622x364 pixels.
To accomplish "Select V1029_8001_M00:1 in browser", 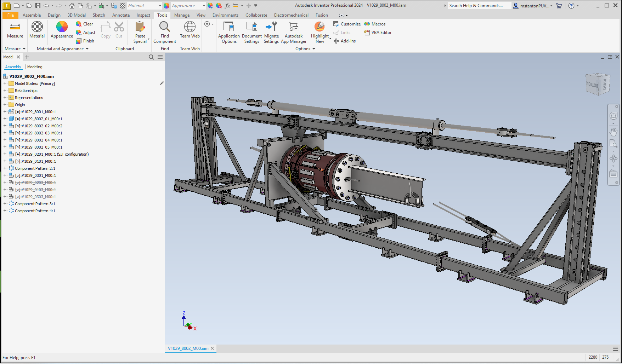I will point(35,112).
